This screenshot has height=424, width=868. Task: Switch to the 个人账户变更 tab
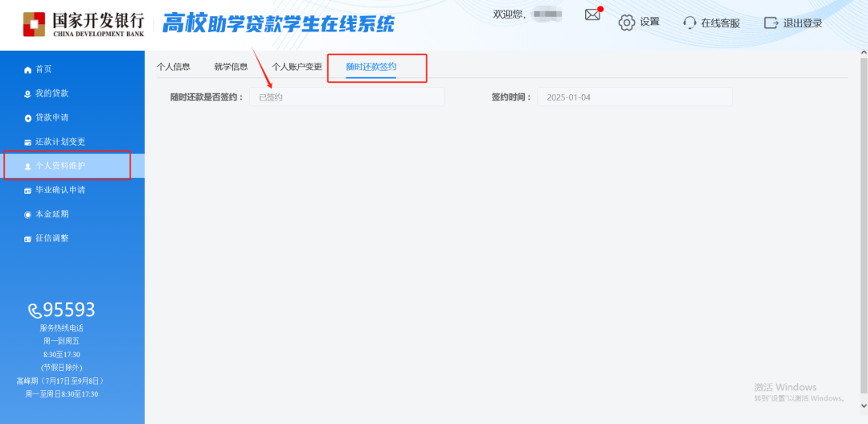click(x=297, y=67)
